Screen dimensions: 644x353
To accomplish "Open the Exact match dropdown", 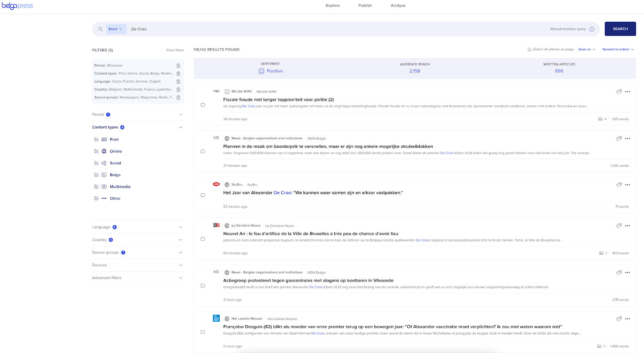I will [x=116, y=29].
